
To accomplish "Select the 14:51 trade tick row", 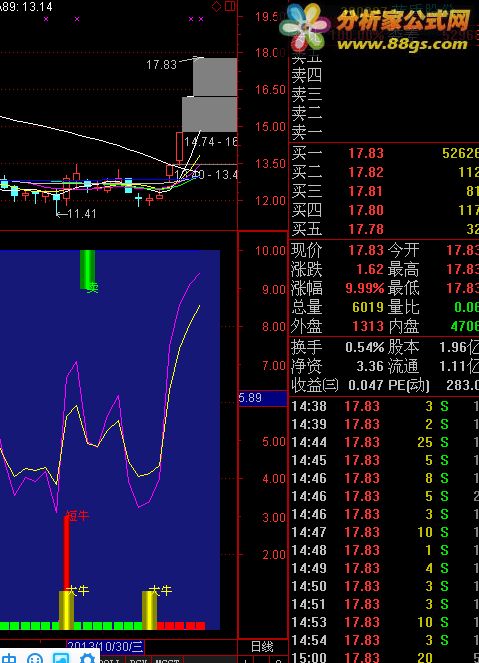I will [x=384, y=604].
